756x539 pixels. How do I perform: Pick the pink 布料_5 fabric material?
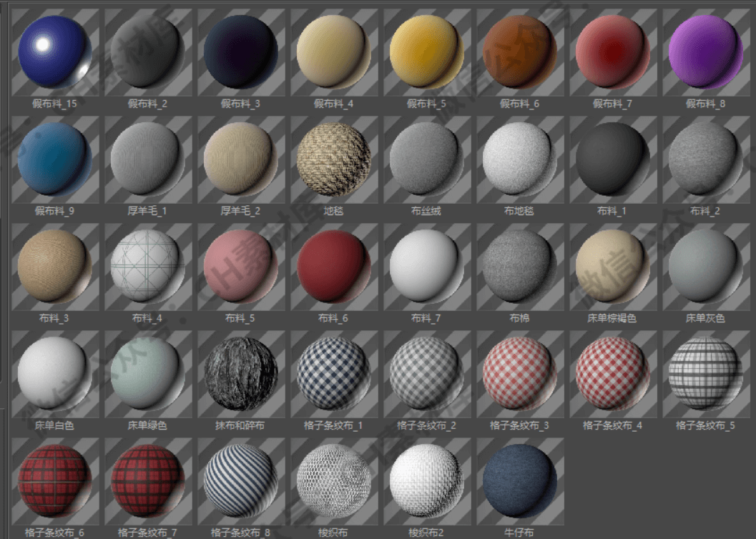pos(240,266)
